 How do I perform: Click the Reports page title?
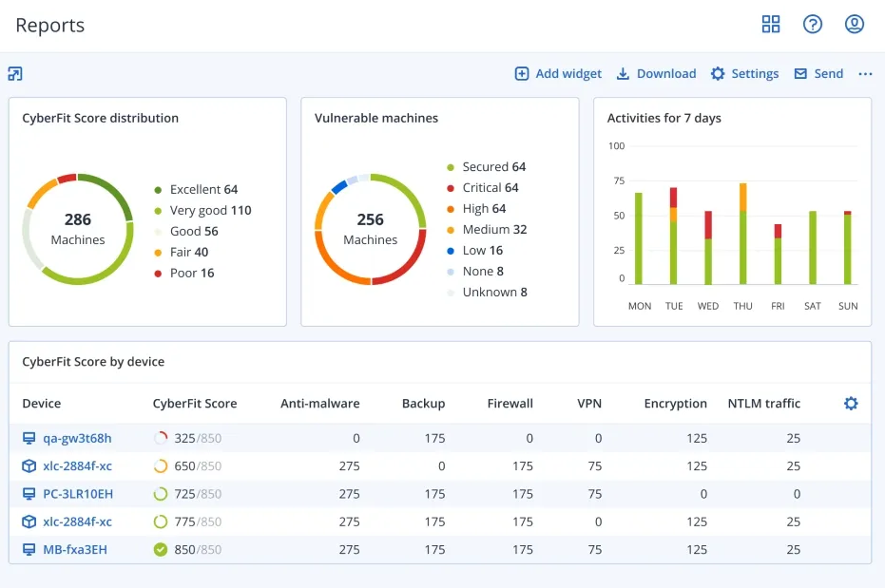(50, 26)
